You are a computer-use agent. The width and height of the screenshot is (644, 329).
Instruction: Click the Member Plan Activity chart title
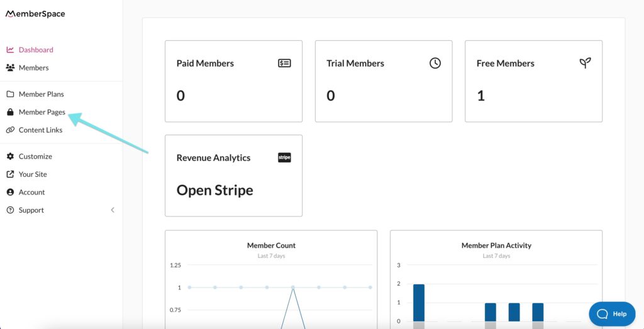(x=496, y=245)
